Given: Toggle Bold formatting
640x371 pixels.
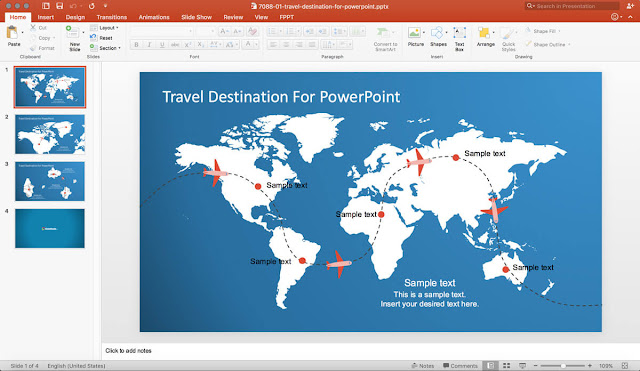Looking at the screenshot, I should coord(136,44).
